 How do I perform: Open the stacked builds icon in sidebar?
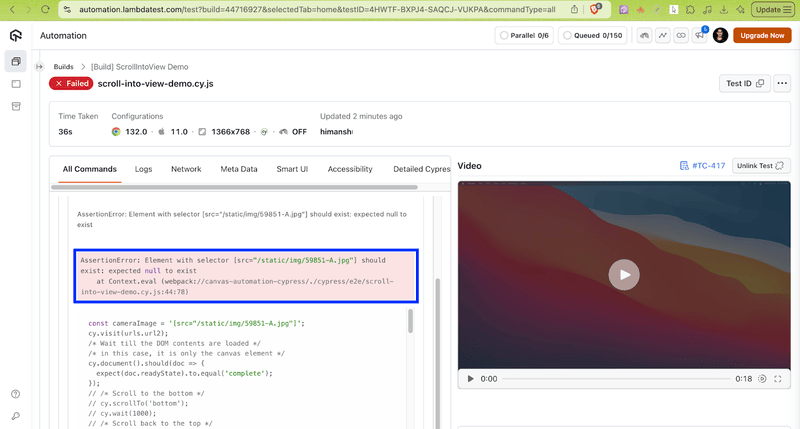16,61
